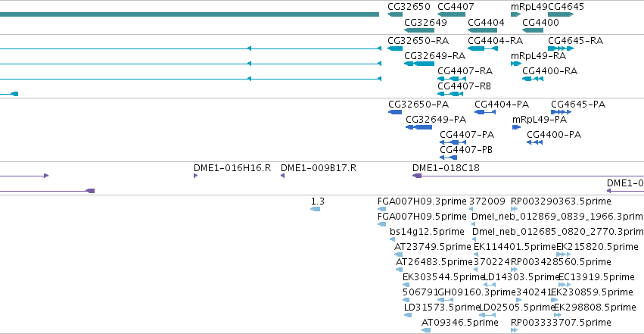This screenshot has width=644, height=334.
Task: Select protein mRpL49-PA
Action: click(x=540, y=120)
